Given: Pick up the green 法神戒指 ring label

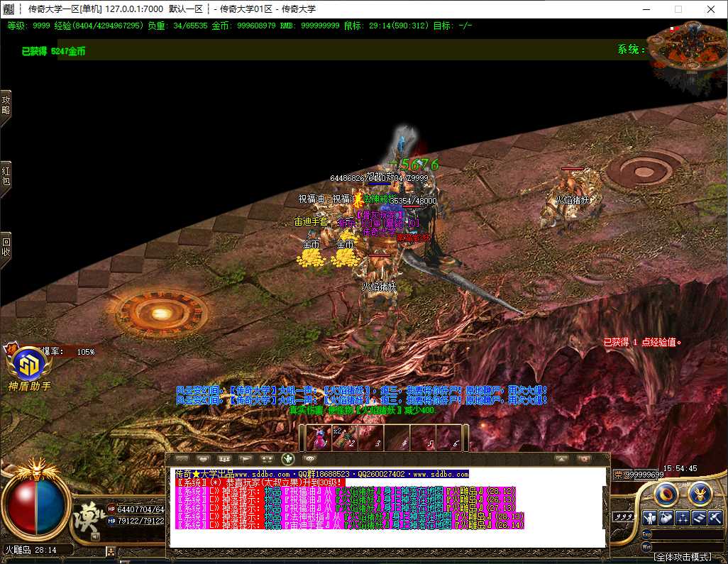Looking at the screenshot, I should point(378,199).
